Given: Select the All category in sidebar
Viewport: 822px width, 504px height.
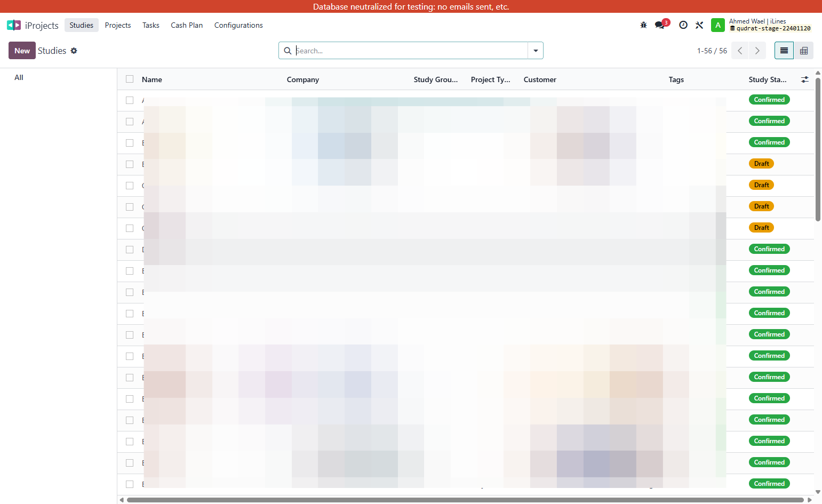Looking at the screenshot, I should click(19, 77).
